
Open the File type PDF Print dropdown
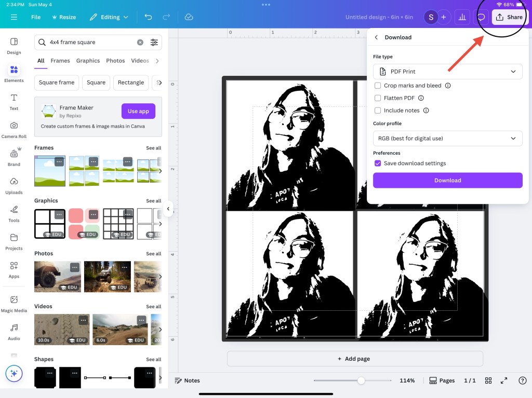(x=447, y=72)
